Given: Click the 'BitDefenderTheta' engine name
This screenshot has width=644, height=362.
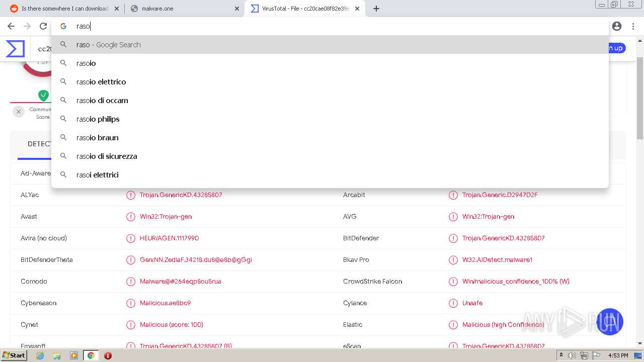Looking at the screenshot, I should 47,260.
